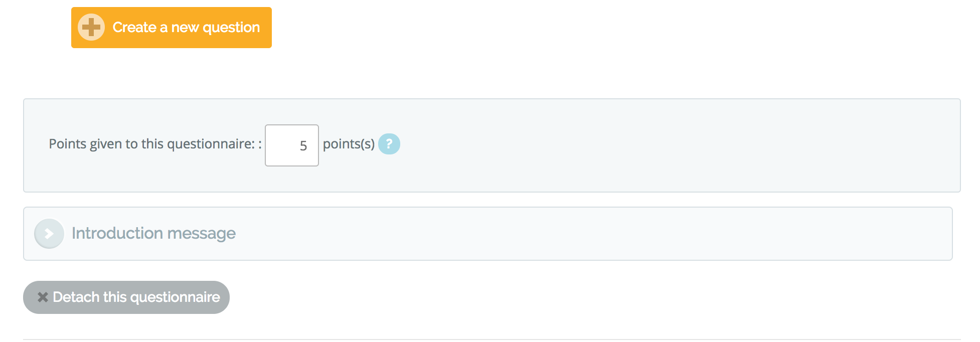Click the help tooltip icon next to points(s)

click(x=389, y=144)
